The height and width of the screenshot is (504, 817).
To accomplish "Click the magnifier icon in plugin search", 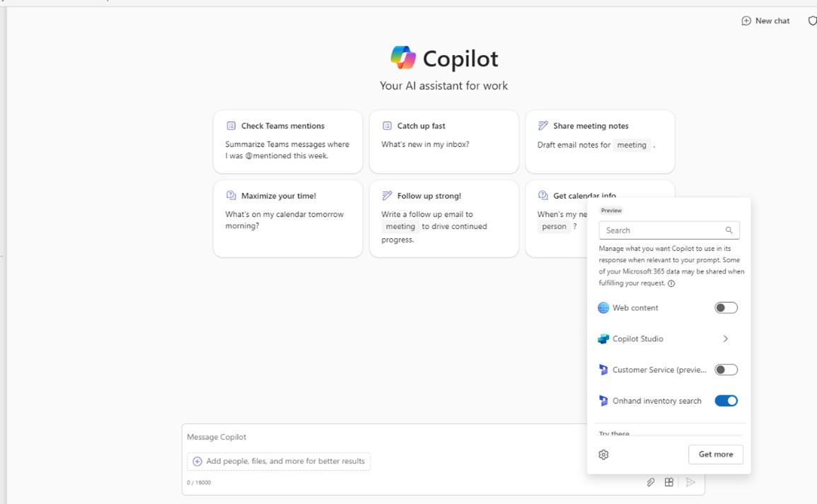I will pos(729,230).
